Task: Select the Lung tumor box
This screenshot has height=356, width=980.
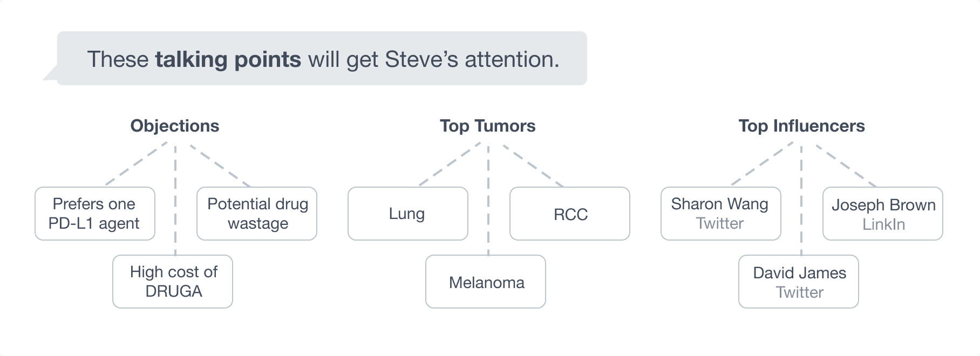Action: (x=407, y=214)
